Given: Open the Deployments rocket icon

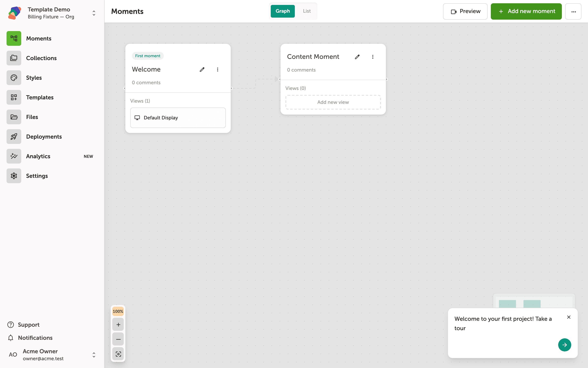Looking at the screenshot, I should 14,137.
